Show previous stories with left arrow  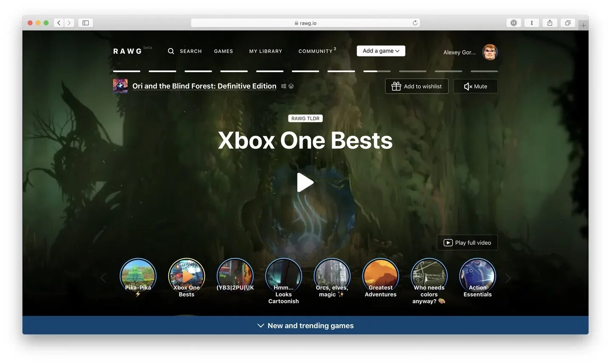click(103, 278)
